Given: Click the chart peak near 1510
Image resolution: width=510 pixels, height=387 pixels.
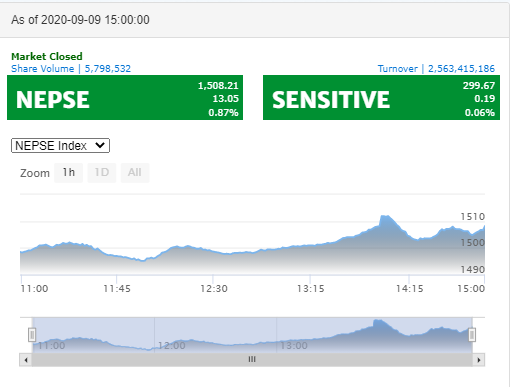Looking at the screenshot, I should click(x=385, y=216).
